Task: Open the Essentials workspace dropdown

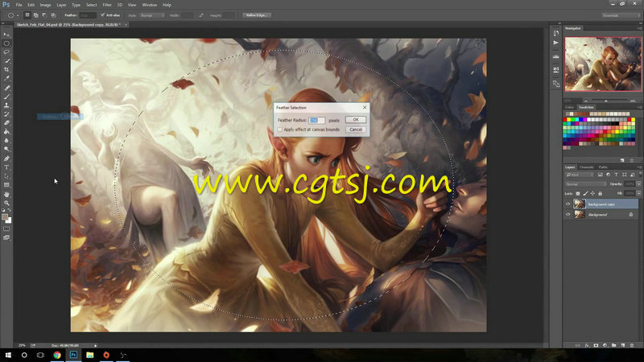Action: pos(620,15)
